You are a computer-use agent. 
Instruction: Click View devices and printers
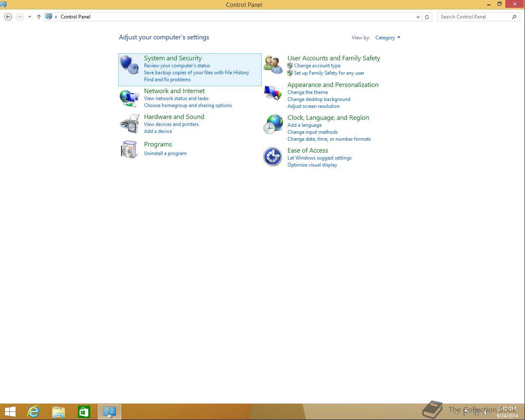(171, 124)
